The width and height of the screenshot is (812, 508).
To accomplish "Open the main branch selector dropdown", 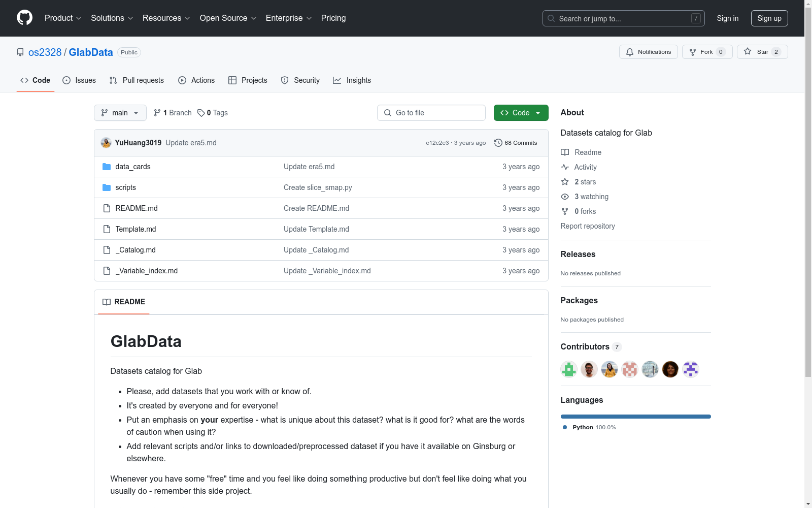I will point(120,113).
